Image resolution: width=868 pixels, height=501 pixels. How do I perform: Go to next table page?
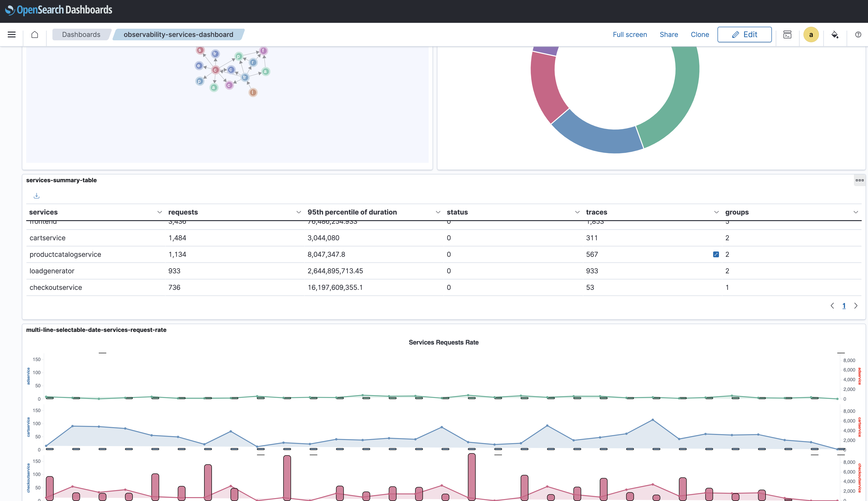[856, 306]
